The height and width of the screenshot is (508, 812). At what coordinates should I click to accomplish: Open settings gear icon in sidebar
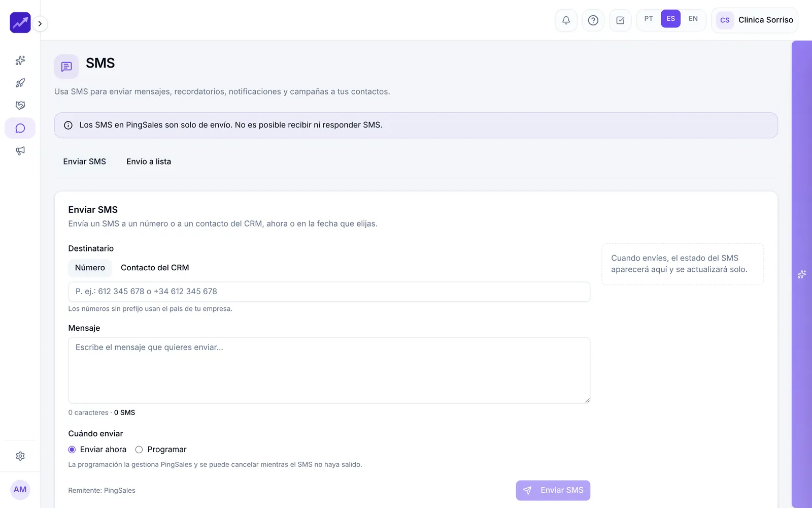[20, 456]
